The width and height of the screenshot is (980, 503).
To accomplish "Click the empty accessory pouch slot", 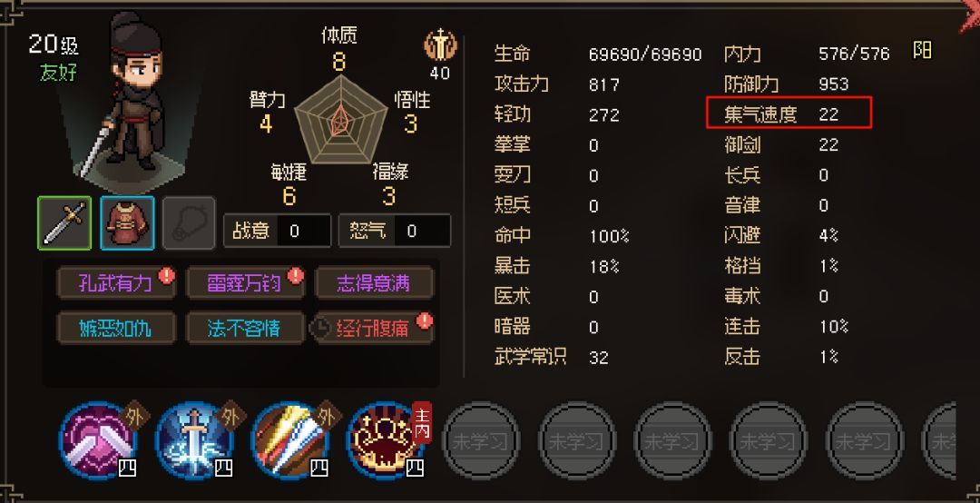I will coord(190,223).
